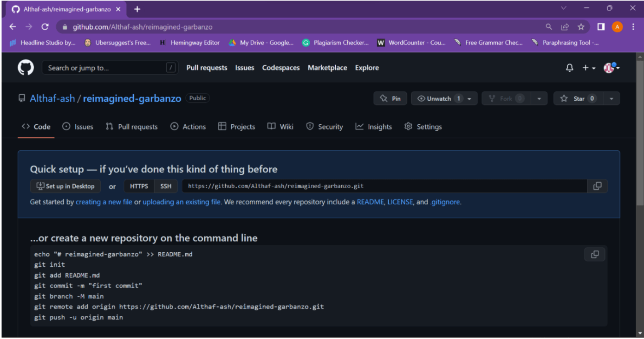Click the zoom search icon in address bar

(549, 27)
